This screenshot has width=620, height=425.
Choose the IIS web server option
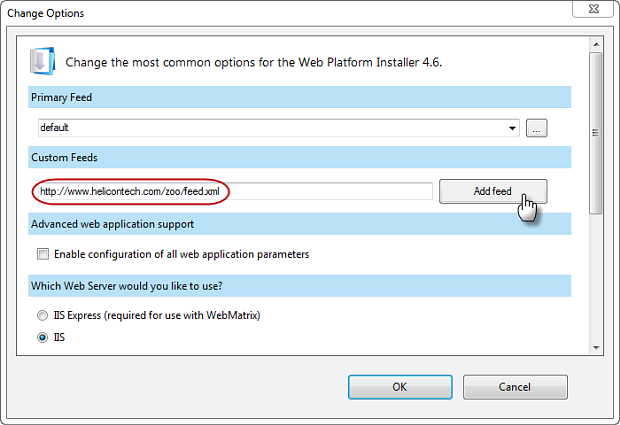[42, 338]
